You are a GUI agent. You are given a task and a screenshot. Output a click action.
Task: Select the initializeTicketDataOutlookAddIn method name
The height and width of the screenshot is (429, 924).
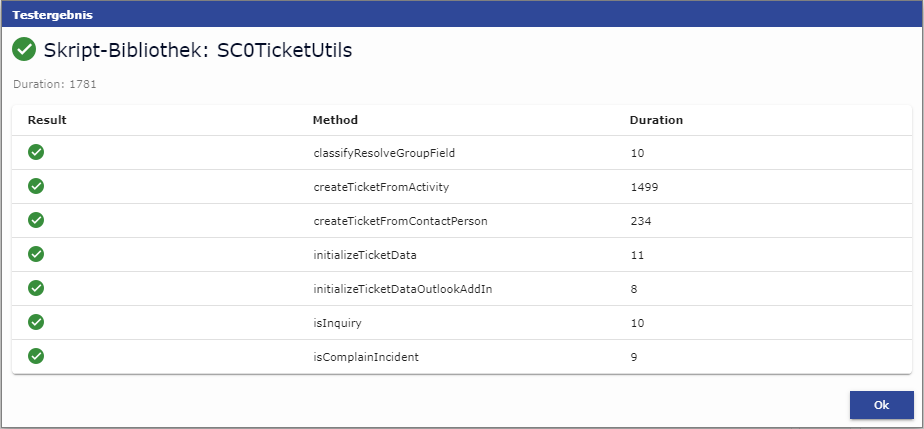point(402,289)
